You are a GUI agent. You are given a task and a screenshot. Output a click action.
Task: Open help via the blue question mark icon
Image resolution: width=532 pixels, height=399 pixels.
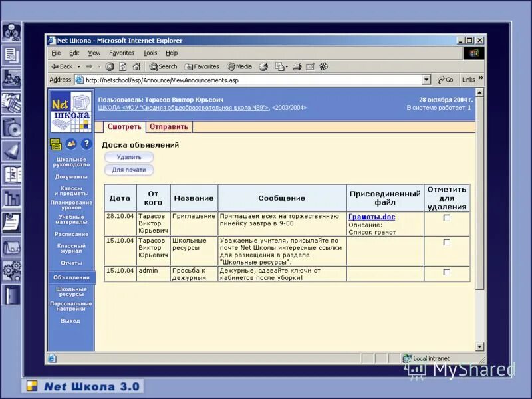point(87,144)
